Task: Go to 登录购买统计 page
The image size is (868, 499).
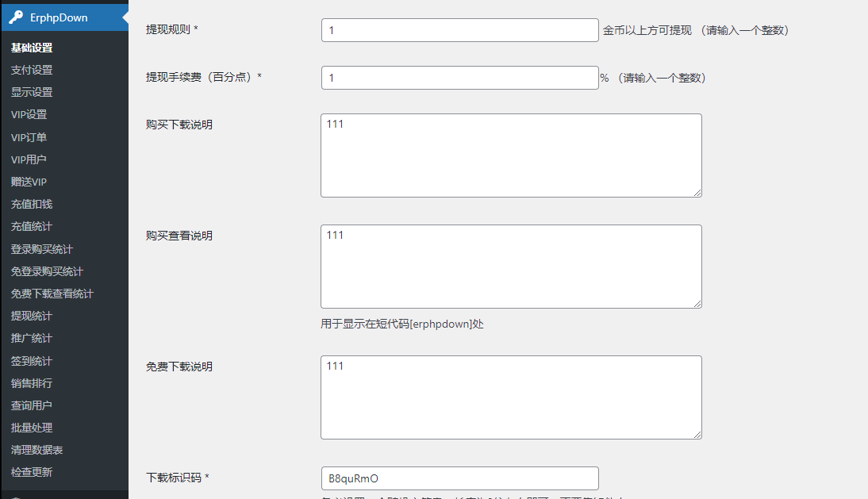Action: click(x=41, y=249)
